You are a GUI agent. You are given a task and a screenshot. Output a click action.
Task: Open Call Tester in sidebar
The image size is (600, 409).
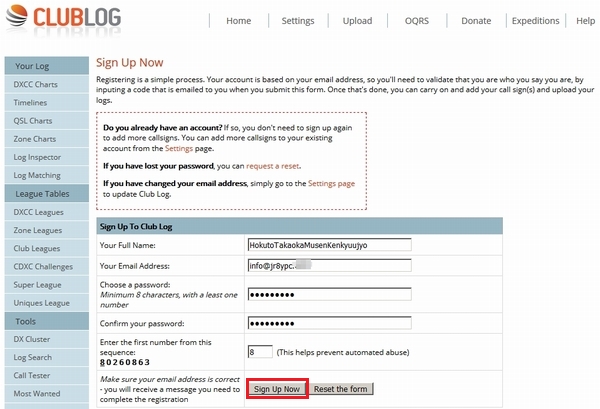[47, 376]
